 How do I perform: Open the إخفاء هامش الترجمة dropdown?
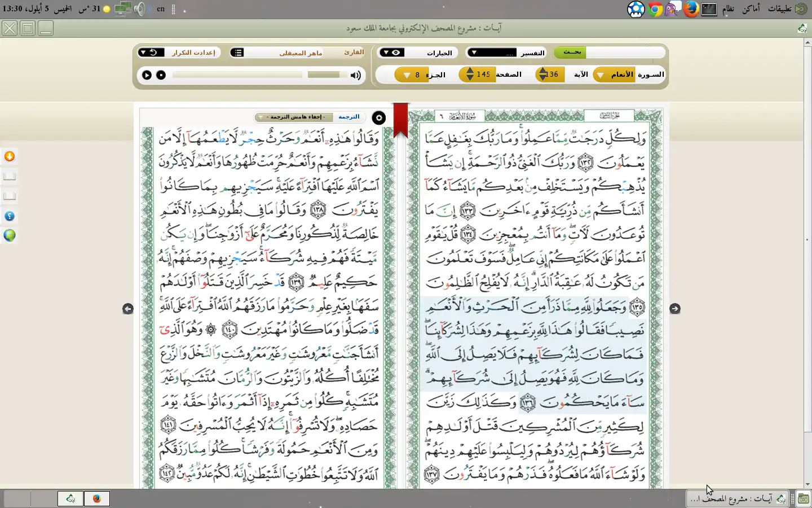tap(294, 117)
